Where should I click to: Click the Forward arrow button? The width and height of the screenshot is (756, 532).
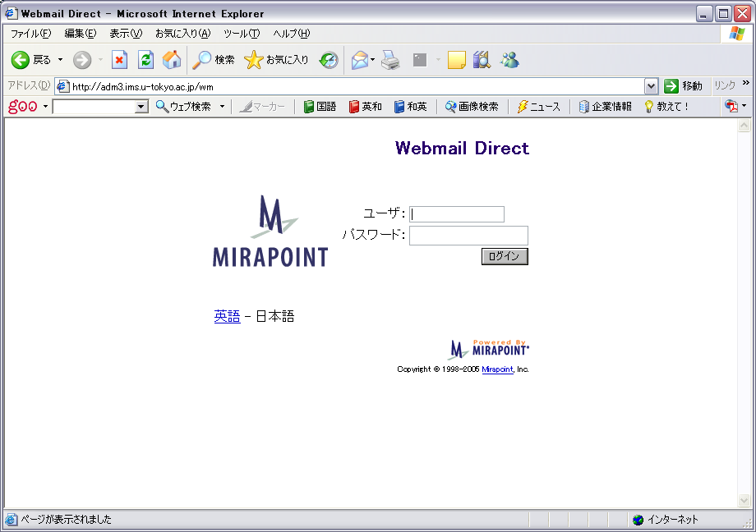[x=82, y=60]
